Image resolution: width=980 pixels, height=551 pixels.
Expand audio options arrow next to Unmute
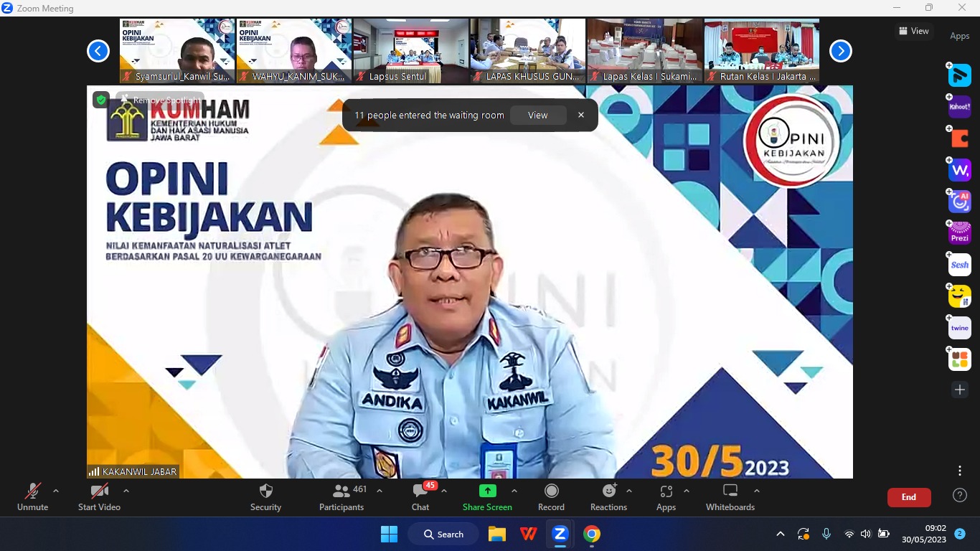pos(56,491)
